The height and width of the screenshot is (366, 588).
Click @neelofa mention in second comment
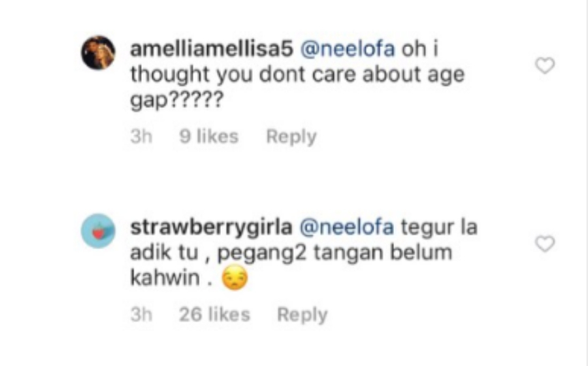click(347, 227)
